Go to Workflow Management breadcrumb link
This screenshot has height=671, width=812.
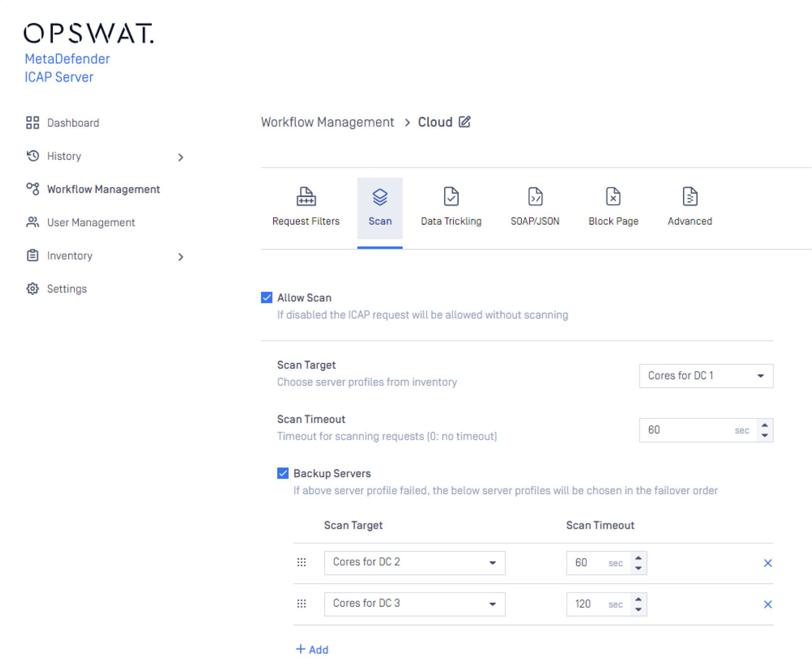(327, 122)
